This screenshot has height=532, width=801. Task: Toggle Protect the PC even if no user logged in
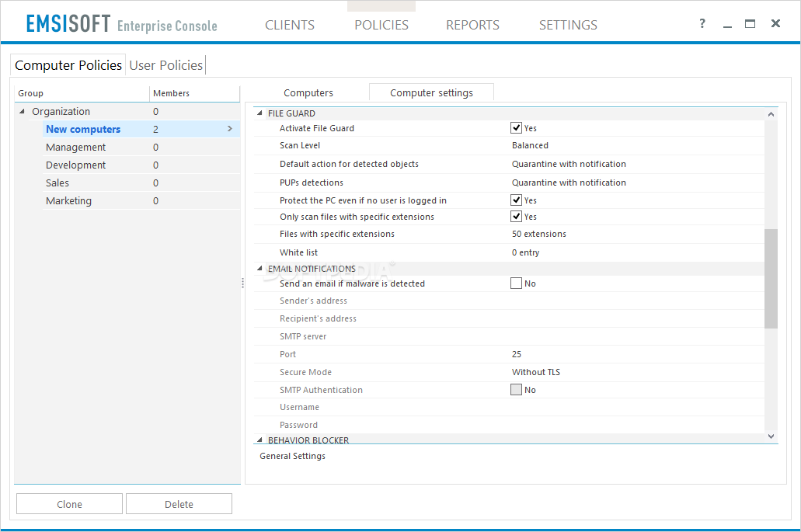click(516, 200)
